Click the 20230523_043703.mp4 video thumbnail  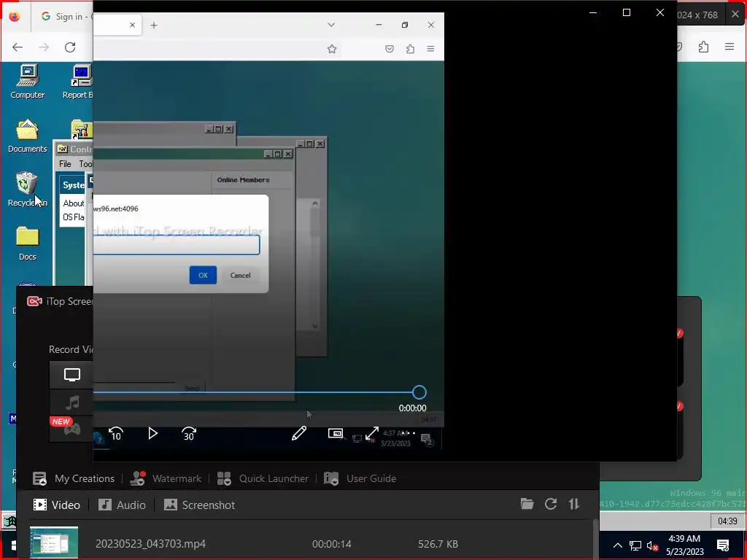click(x=54, y=542)
